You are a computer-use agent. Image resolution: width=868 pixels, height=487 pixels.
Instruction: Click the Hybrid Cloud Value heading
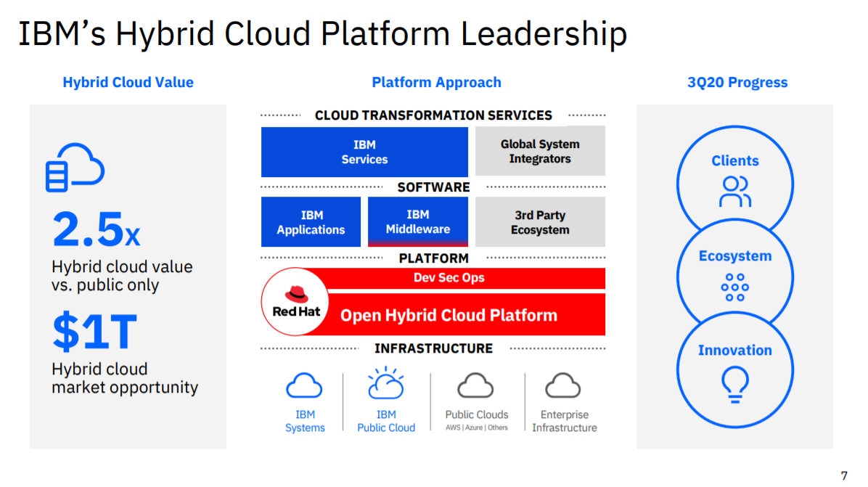point(128,83)
